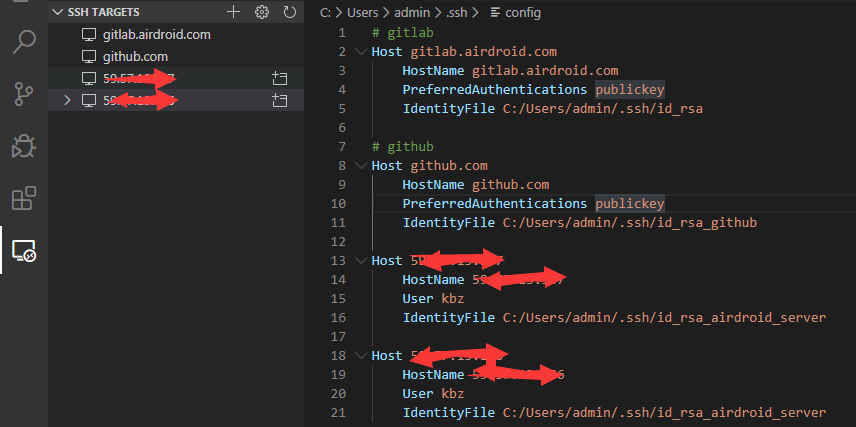Fold the Host block at line 13
Screen dimensions: 856x427
point(360,260)
